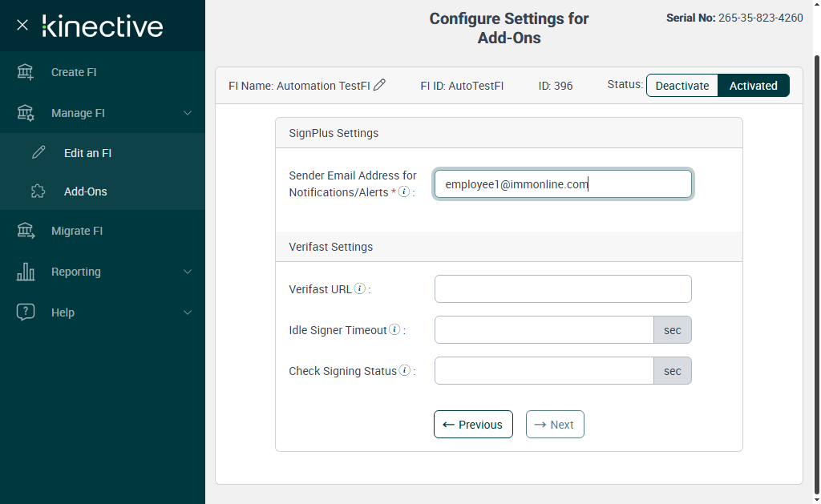The image size is (821, 504).
Task: Click the Migrate FI icon
Action: tap(26, 231)
